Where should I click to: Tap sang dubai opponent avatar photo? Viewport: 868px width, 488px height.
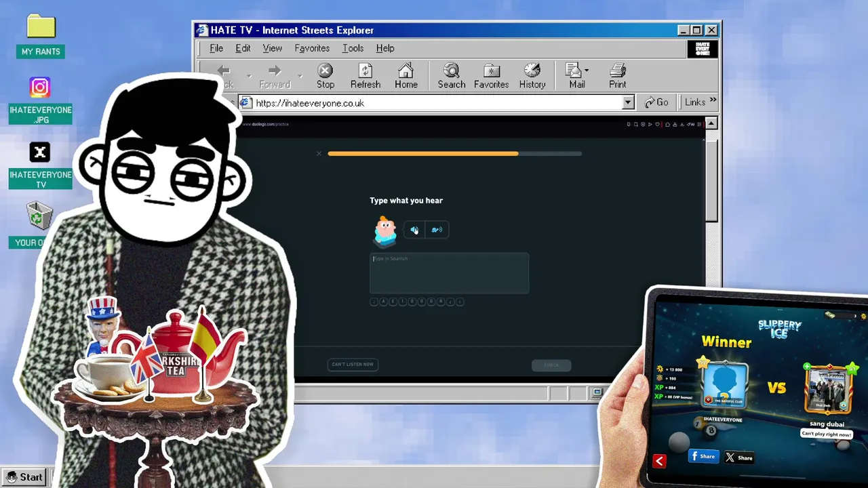(827, 390)
